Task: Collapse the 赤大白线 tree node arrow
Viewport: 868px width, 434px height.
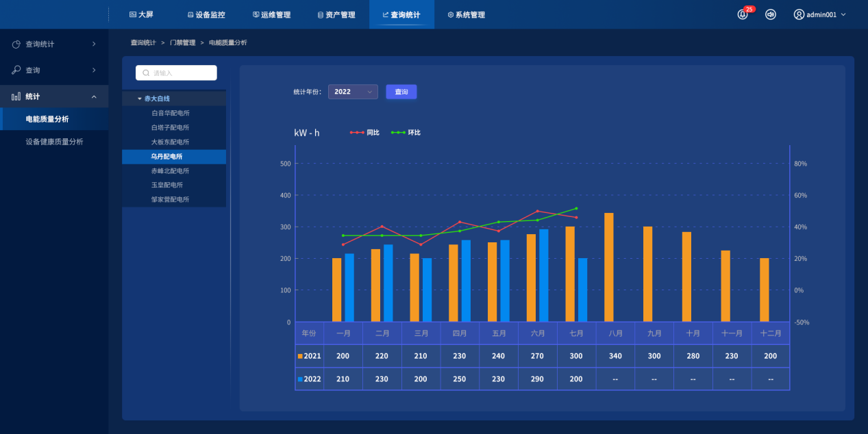Action: point(140,99)
